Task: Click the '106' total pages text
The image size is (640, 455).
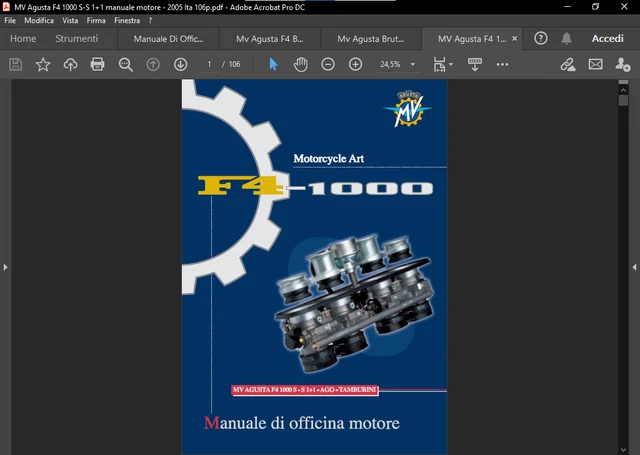Action: point(234,64)
